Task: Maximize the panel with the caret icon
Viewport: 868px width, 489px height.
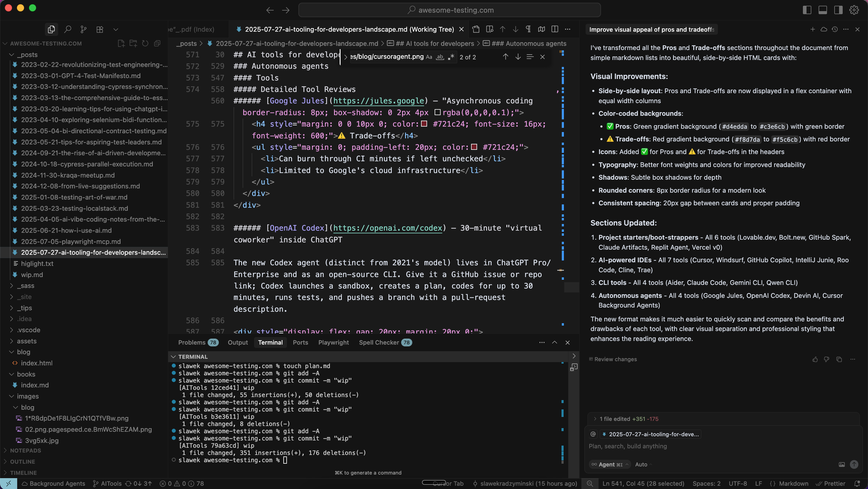Action: pyautogui.click(x=554, y=342)
